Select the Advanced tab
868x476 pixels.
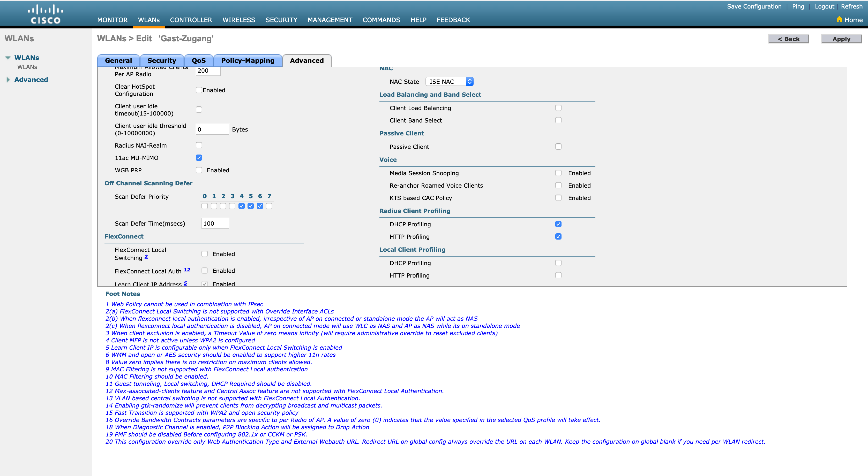click(x=307, y=60)
